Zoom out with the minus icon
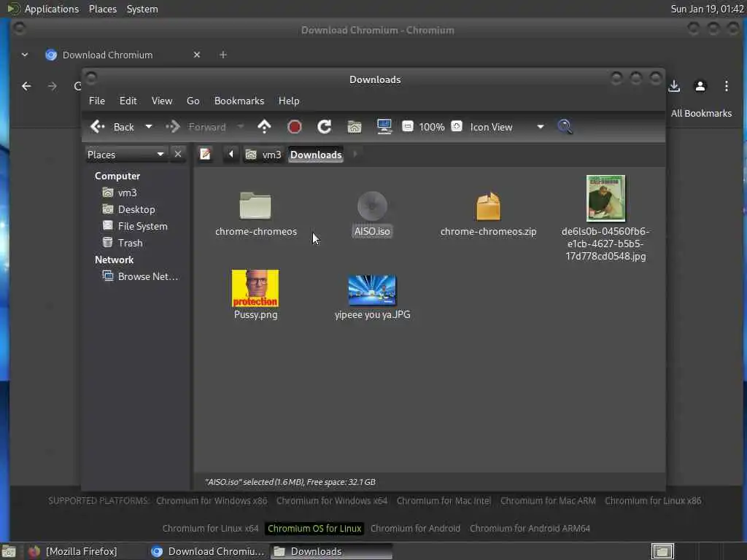The height and width of the screenshot is (560, 747). point(407,126)
